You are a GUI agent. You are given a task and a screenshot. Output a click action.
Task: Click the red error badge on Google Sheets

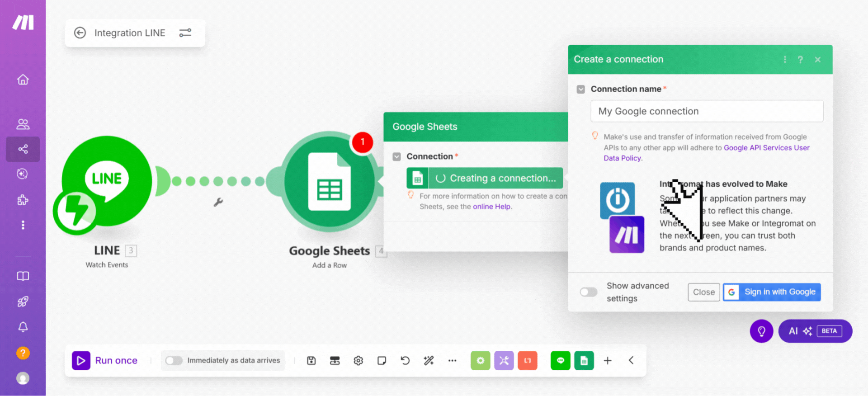pos(362,142)
